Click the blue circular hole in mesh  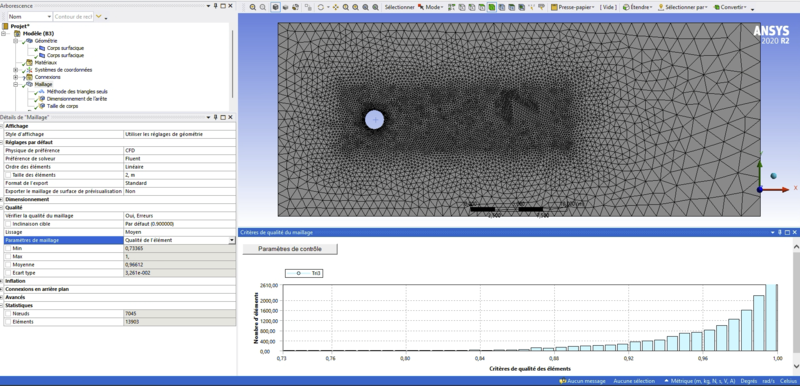coord(374,119)
